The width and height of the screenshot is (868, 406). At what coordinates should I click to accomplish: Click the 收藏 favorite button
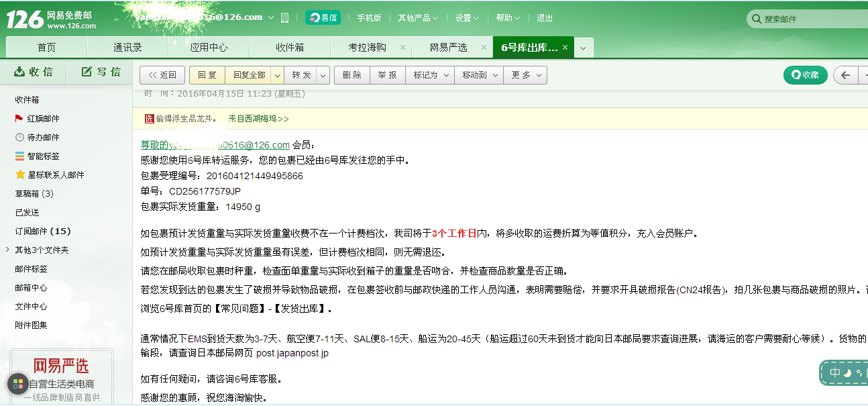(x=805, y=75)
